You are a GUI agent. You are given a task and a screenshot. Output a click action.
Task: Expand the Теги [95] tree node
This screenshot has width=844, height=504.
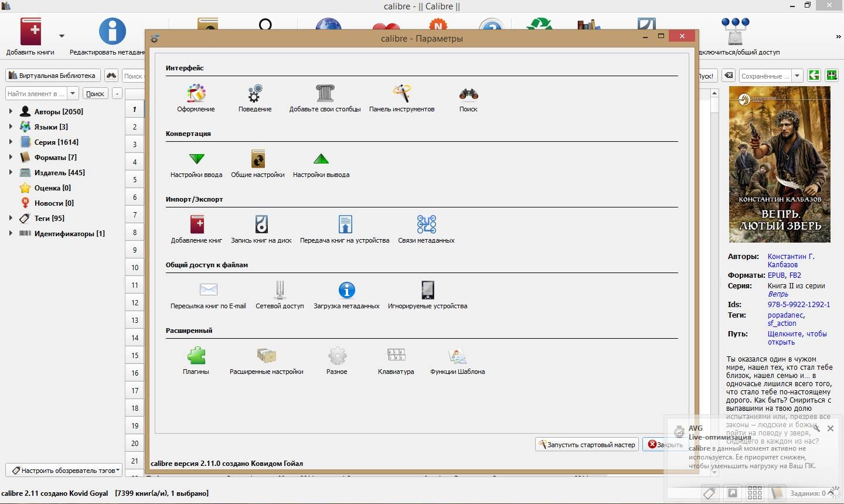tap(11, 217)
